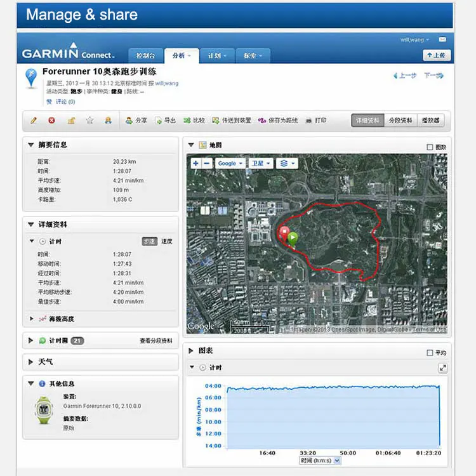
Task: Expand the 计时 chart to fullscreen
Action: click(443, 368)
